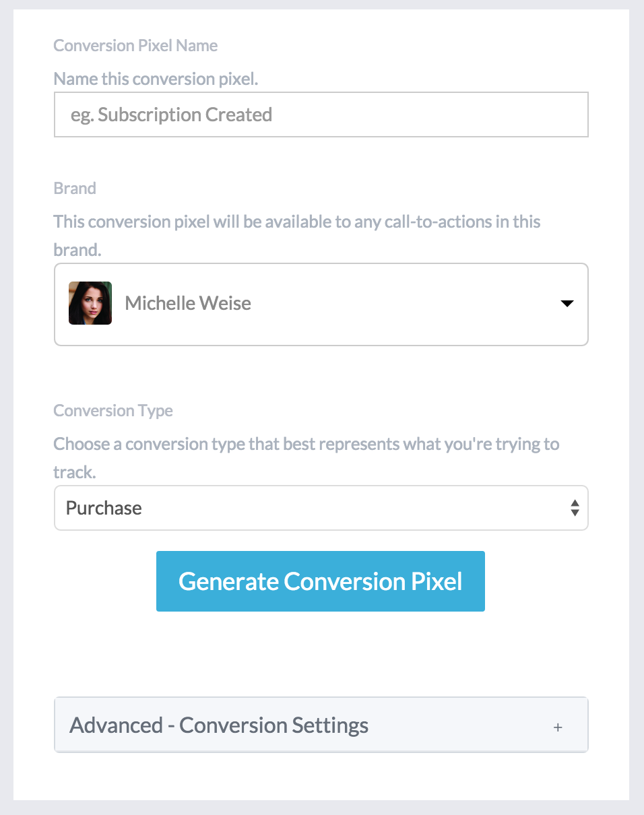Click the Brand section label

[x=75, y=188]
